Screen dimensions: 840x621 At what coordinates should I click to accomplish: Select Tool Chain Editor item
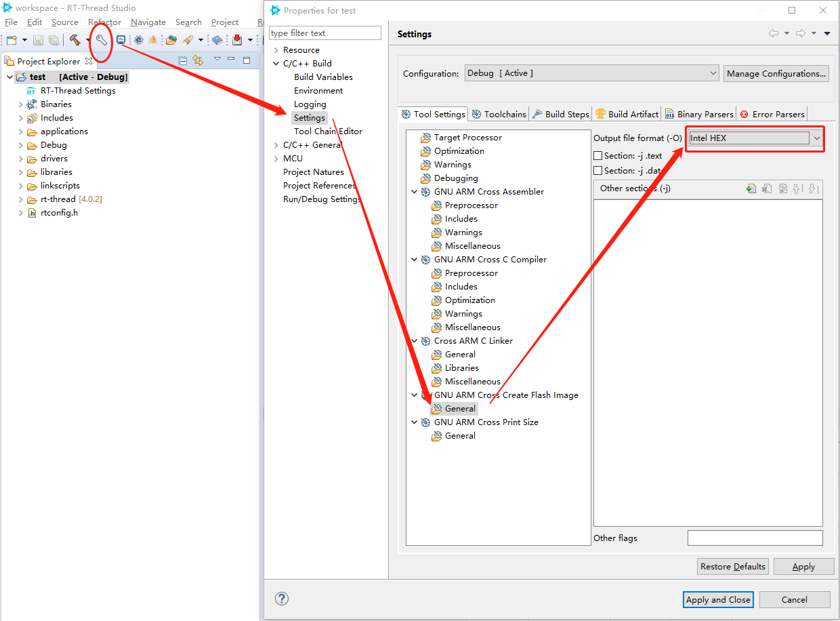tap(328, 132)
